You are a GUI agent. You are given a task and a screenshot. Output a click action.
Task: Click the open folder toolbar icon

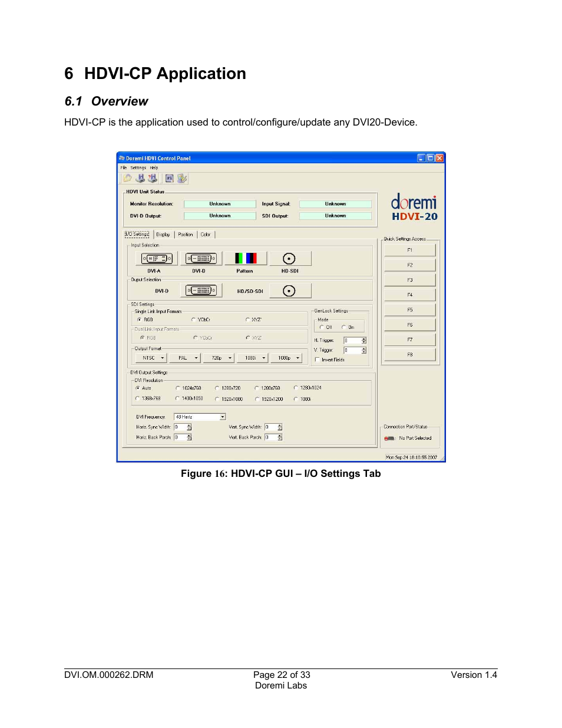click(x=127, y=178)
